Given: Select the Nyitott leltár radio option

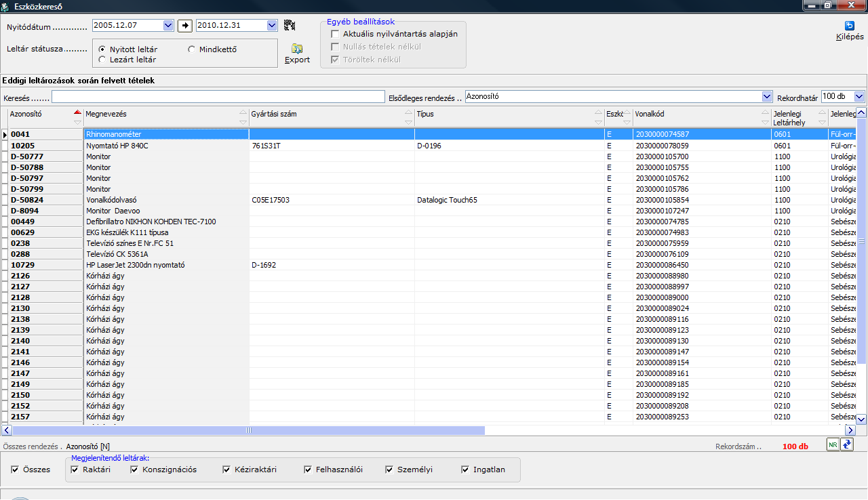Looking at the screenshot, I should point(102,49).
